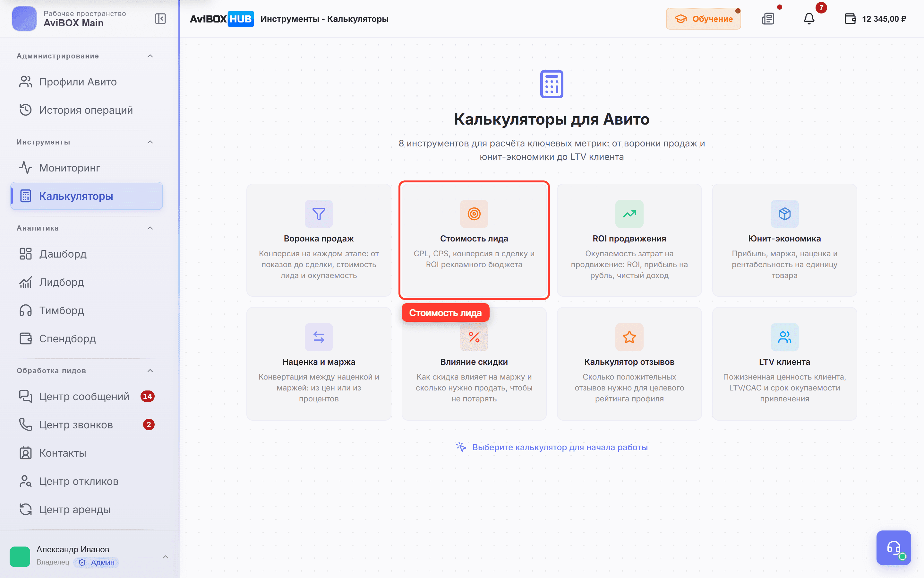Click the Лидборд chart icon
Viewport: 924px width, 578px height.
coord(26,282)
